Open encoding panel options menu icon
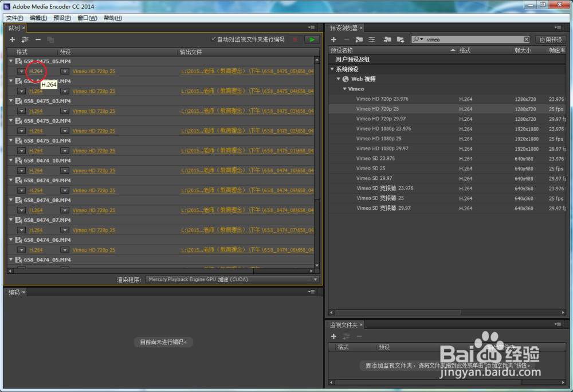The height and width of the screenshot is (392, 573). pyautogui.click(x=311, y=292)
